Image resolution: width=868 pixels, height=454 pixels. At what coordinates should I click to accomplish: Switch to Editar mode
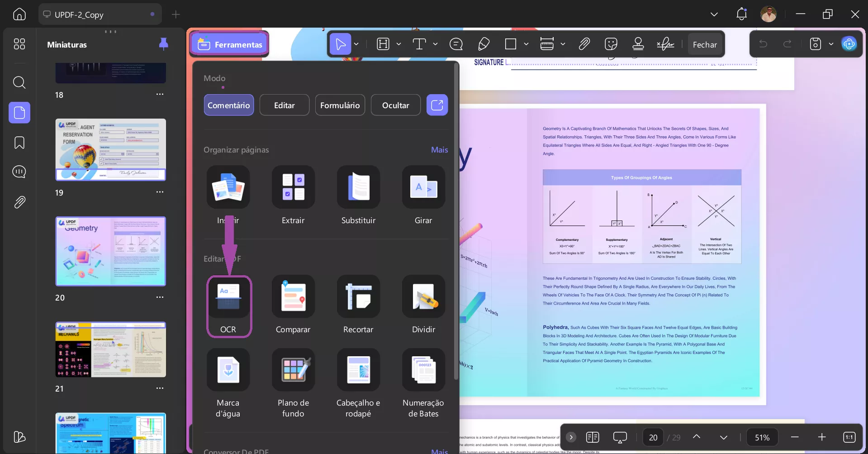tap(285, 105)
